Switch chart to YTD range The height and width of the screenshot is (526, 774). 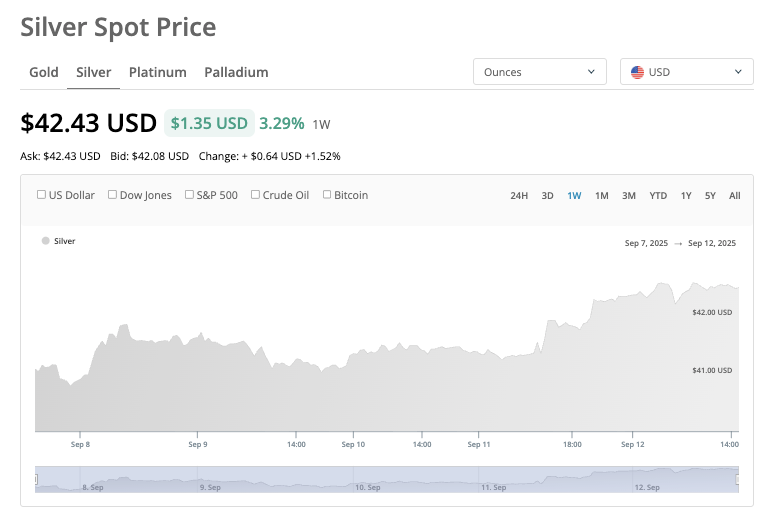click(658, 196)
